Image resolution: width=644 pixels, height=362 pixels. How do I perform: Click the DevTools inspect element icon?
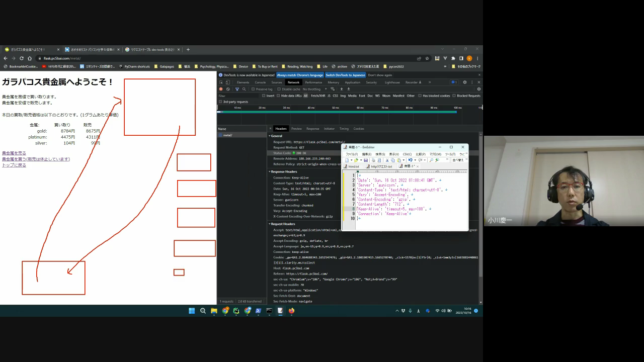coord(221,82)
